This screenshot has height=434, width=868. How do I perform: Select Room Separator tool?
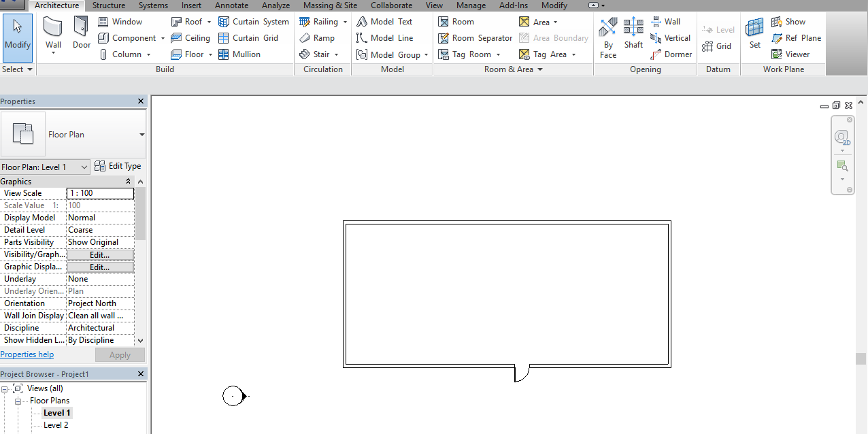coord(475,38)
